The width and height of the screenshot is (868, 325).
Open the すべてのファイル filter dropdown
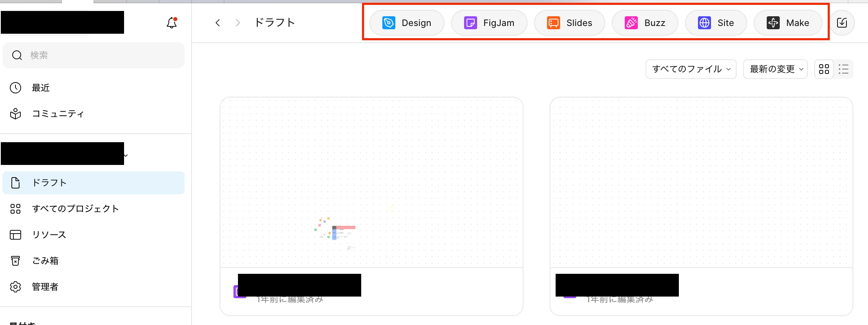coord(691,69)
